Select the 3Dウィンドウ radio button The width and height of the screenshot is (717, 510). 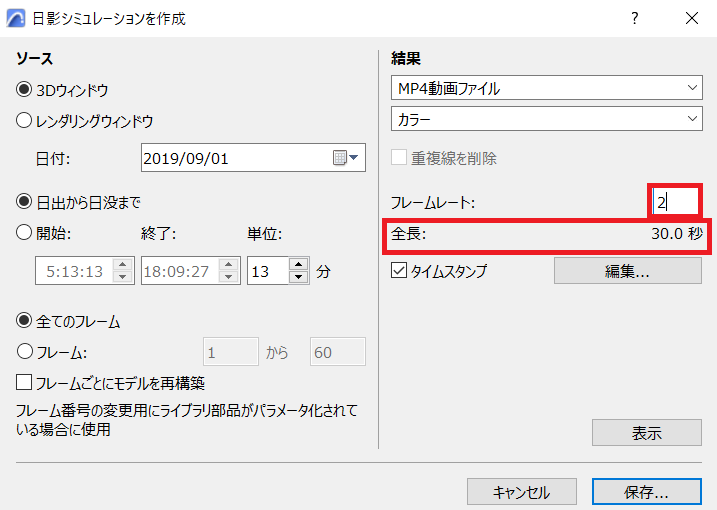[24, 90]
